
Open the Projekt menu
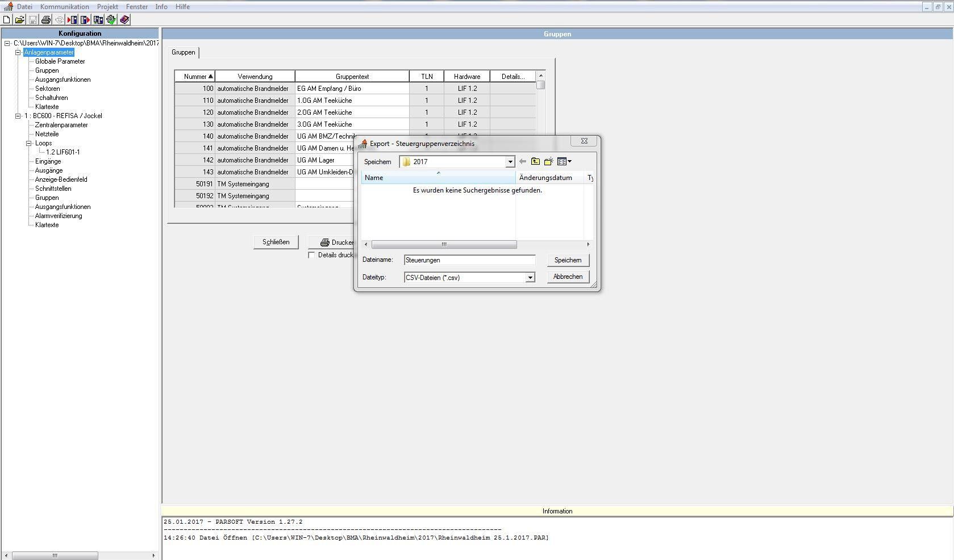(107, 7)
